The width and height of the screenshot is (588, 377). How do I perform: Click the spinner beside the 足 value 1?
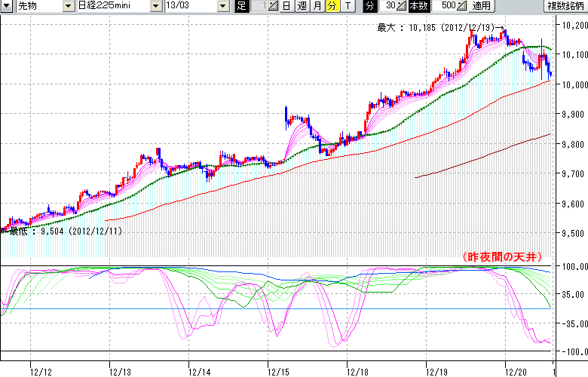[273, 6]
